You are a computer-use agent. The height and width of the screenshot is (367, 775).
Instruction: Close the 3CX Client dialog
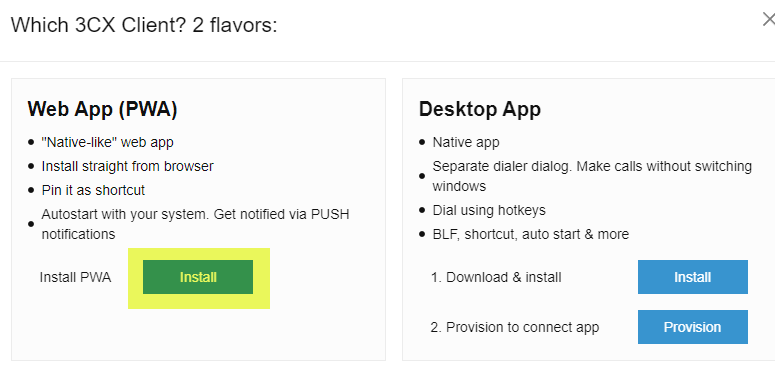(769, 20)
